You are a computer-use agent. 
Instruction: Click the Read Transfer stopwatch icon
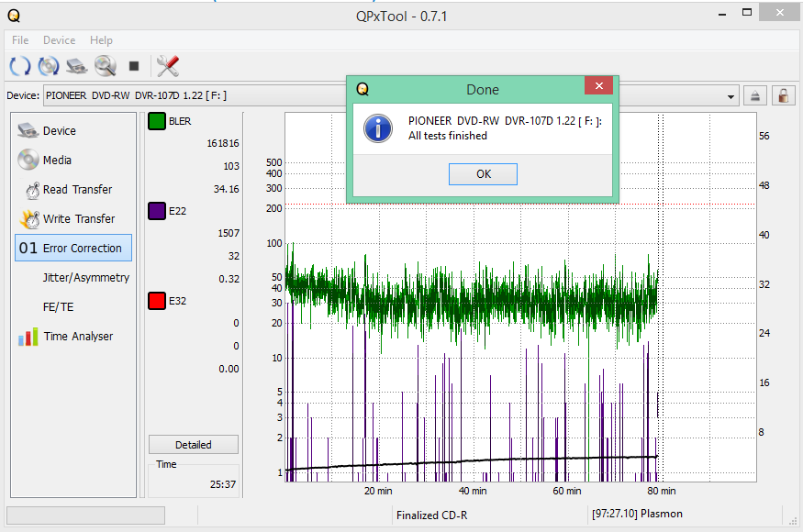pos(33,190)
